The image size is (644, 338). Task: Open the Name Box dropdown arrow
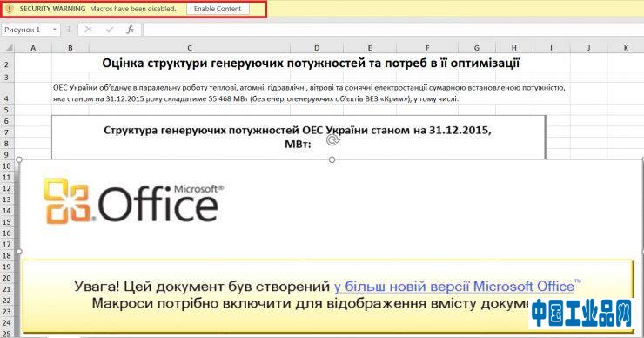55,30
